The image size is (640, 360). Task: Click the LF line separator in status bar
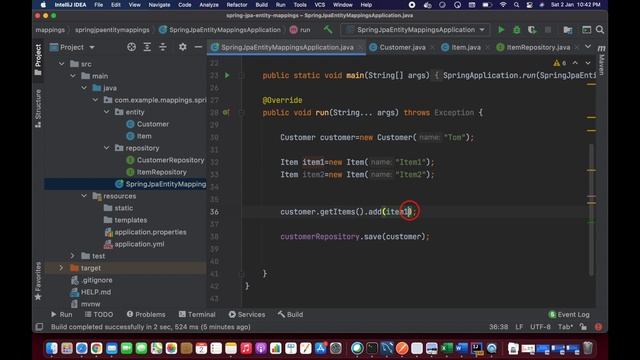[x=519, y=327]
